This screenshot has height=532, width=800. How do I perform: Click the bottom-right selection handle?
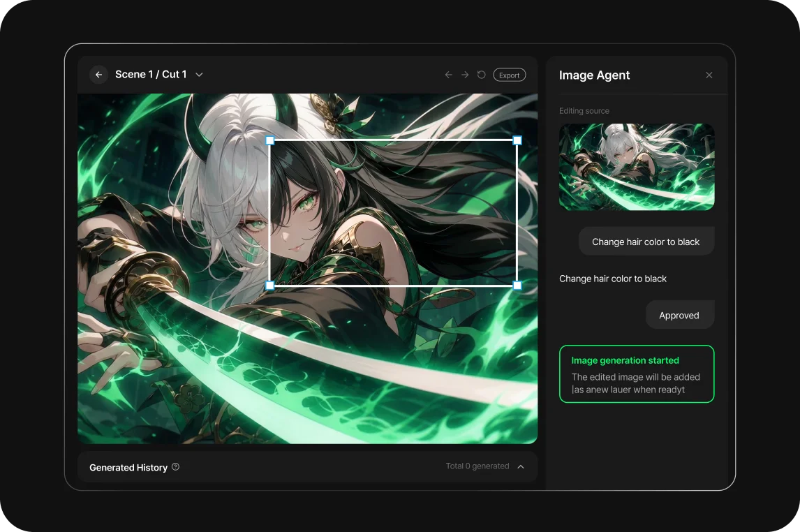[517, 286]
